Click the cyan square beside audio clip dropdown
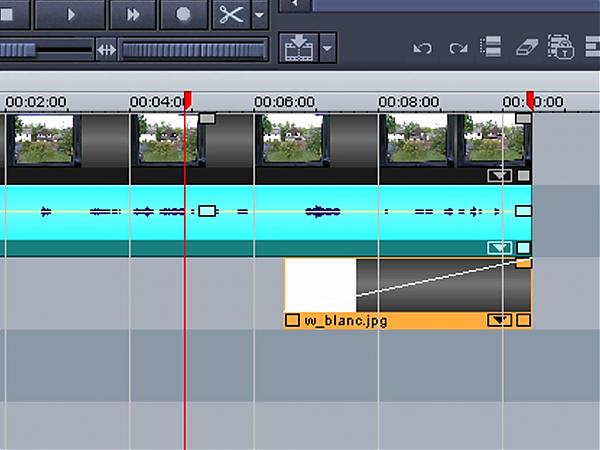 pos(523,248)
